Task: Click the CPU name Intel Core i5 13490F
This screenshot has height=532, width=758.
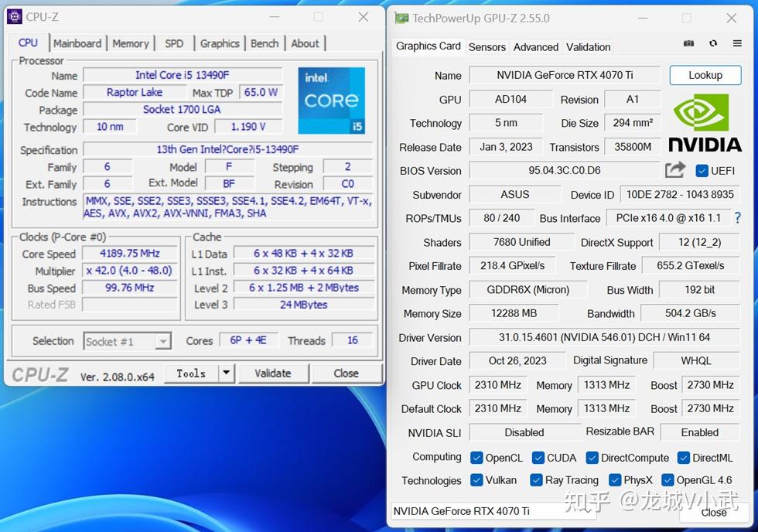Action: click(183, 75)
